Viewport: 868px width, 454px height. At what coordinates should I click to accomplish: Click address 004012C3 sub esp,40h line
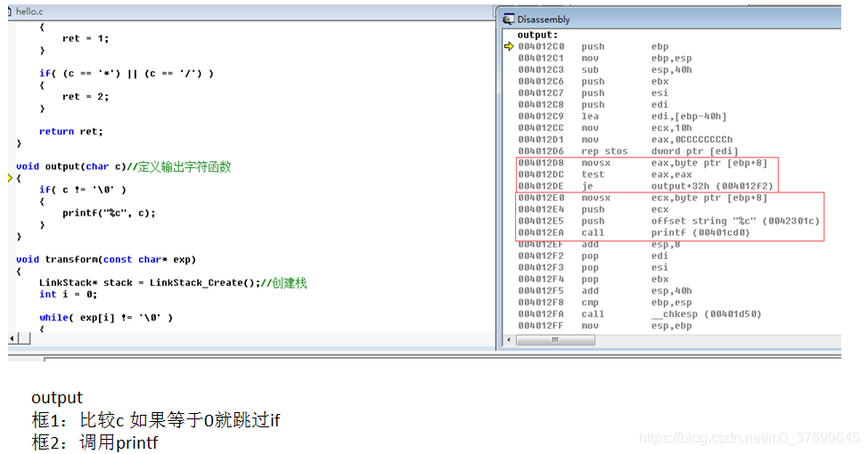click(605, 69)
